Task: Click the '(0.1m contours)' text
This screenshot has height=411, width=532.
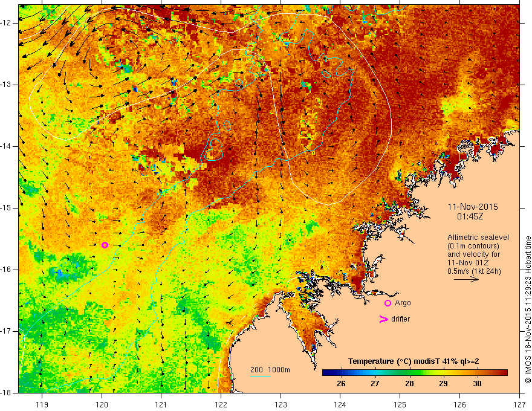Action: pyautogui.click(x=473, y=246)
